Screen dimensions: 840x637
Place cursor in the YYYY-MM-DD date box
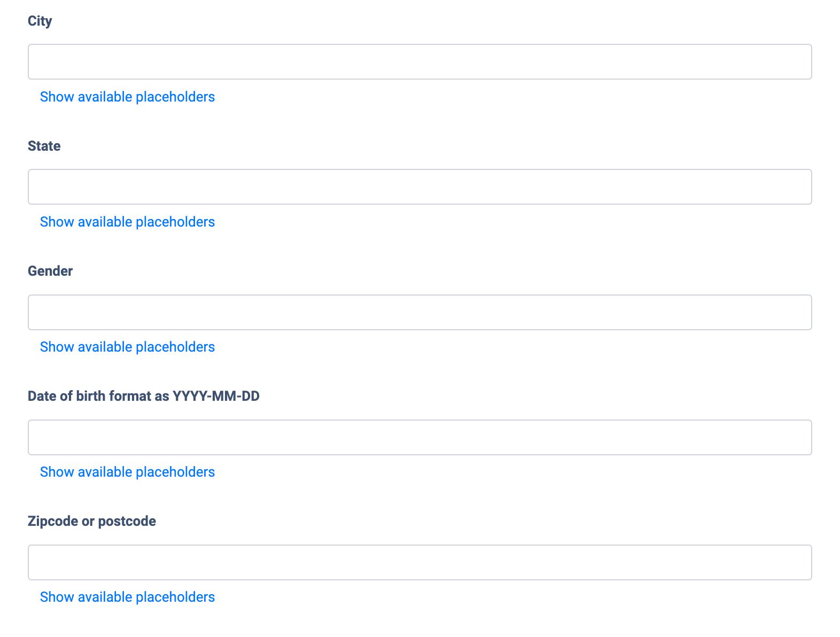(419, 437)
